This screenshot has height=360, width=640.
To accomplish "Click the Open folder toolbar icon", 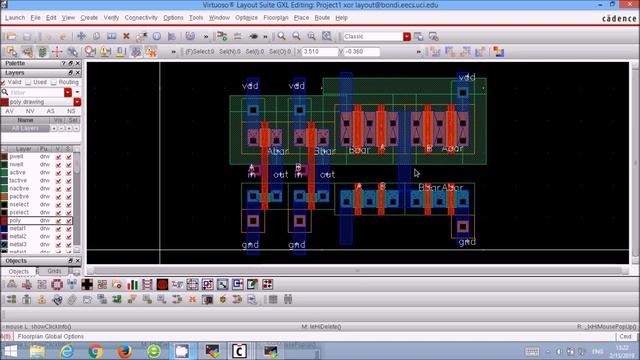I will click(11, 36).
